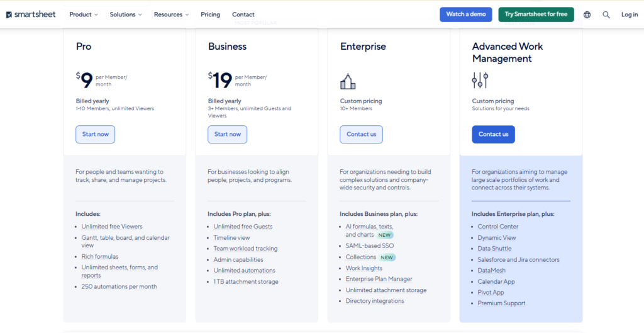Open the Contact page
The width and height of the screenshot is (644, 333).
[x=243, y=14]
